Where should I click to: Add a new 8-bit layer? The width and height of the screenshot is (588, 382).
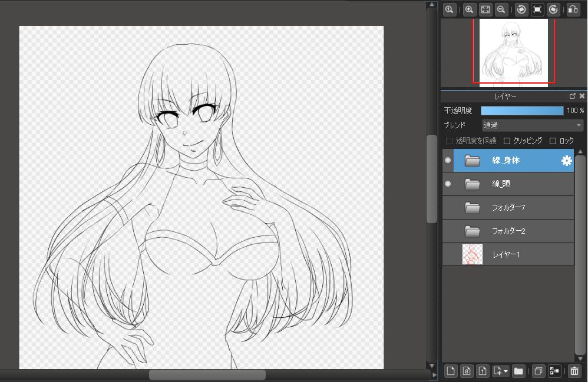tap(467, 371)
